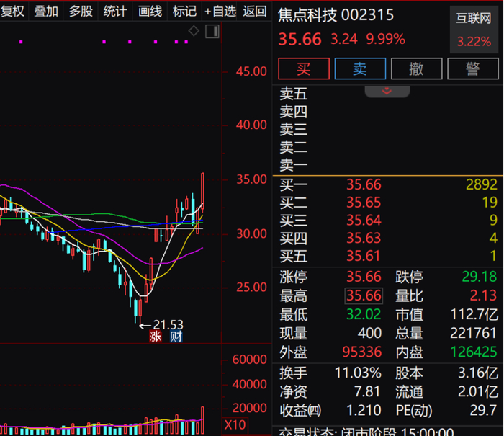Click the 买一 price 35.66
Image resolution: width=504 pixels, height=436 pixels.
[364, 184]
